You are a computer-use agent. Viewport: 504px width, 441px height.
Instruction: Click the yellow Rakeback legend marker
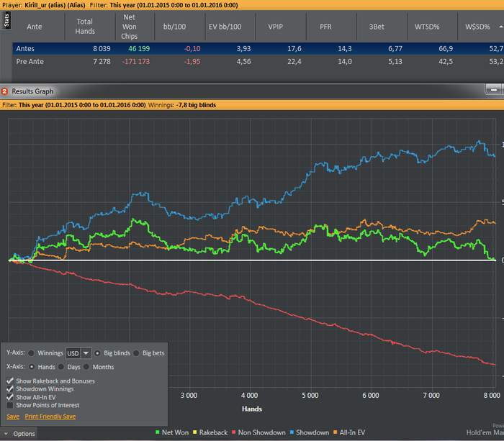point(194,432)
